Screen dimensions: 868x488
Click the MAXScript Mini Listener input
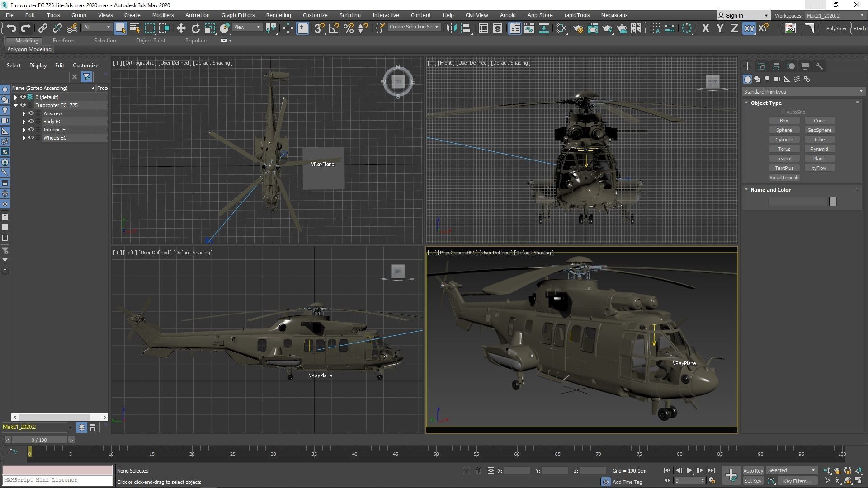57,480
